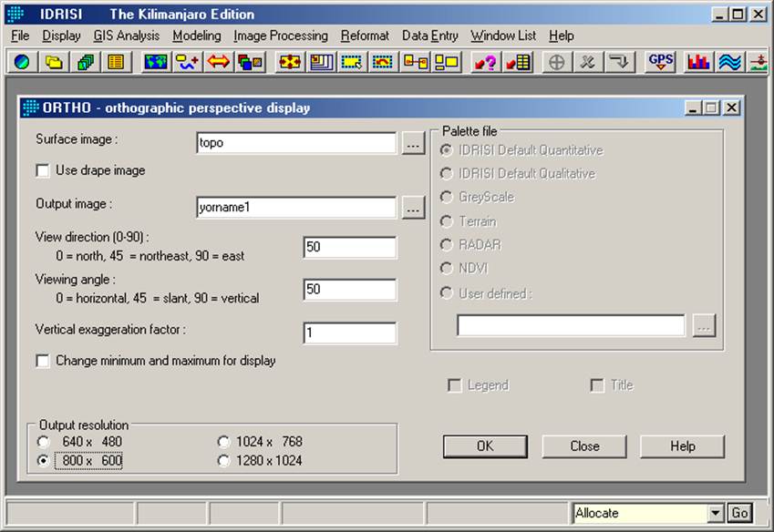Screen dimensions: 774x532
Task: Click the blue globe icon in the toolbar
Action: pos(22,62)
